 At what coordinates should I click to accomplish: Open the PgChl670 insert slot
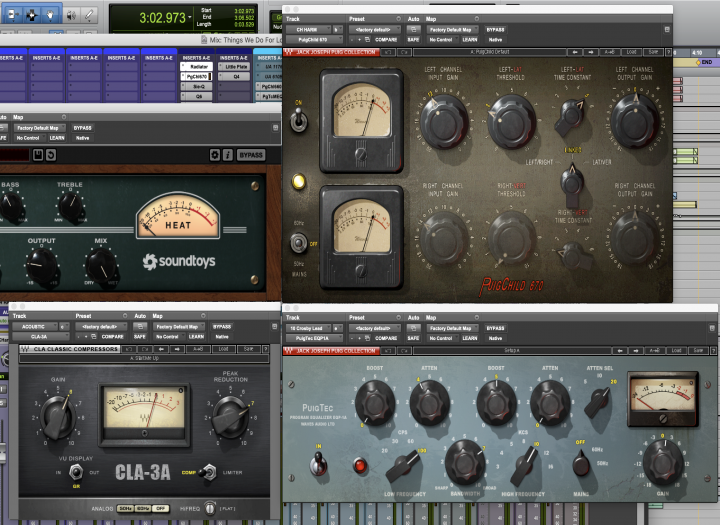(x=197, y=77)
